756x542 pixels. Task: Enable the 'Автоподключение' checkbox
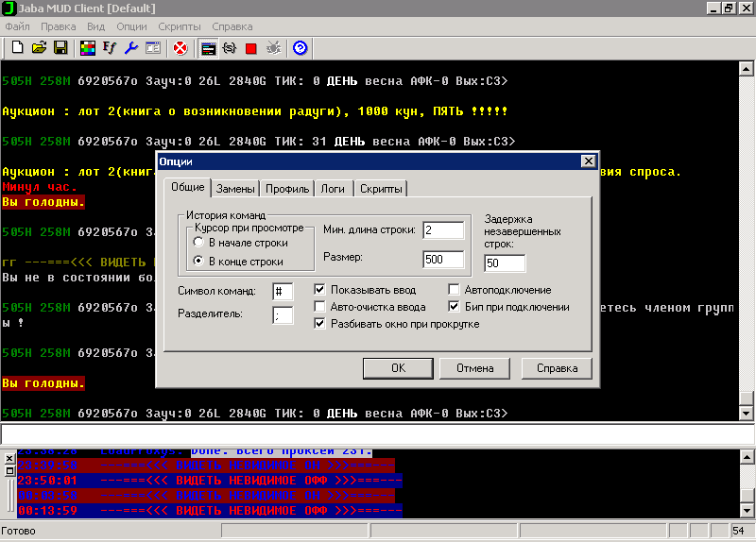click(x=455, y=290)
